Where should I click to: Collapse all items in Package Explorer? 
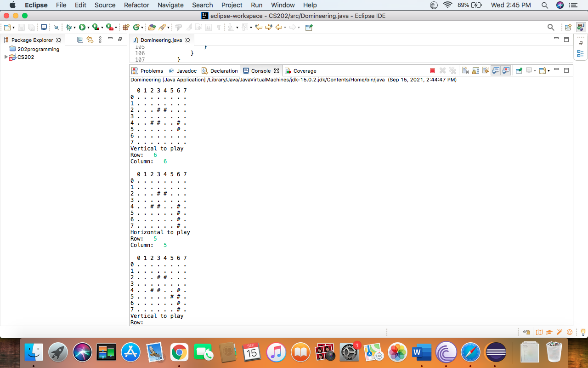80,40
